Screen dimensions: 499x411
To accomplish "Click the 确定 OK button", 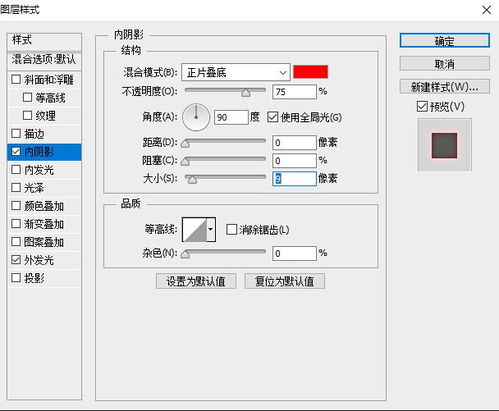I will [445, 41].
